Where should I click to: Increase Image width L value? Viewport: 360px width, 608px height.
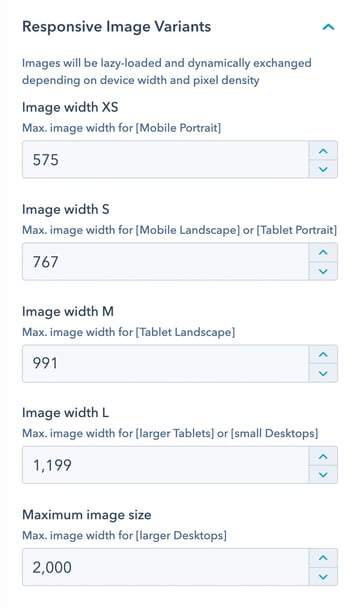[323, 456]
